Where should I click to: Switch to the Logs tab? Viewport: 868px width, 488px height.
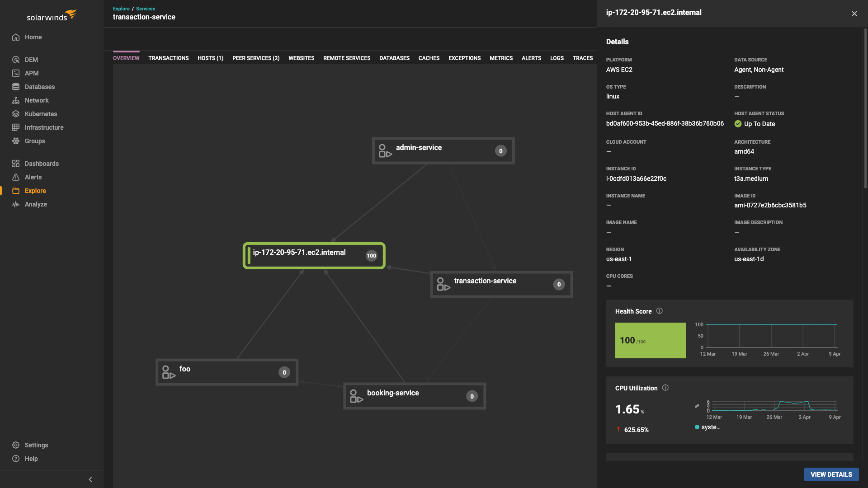coord(557,58)
